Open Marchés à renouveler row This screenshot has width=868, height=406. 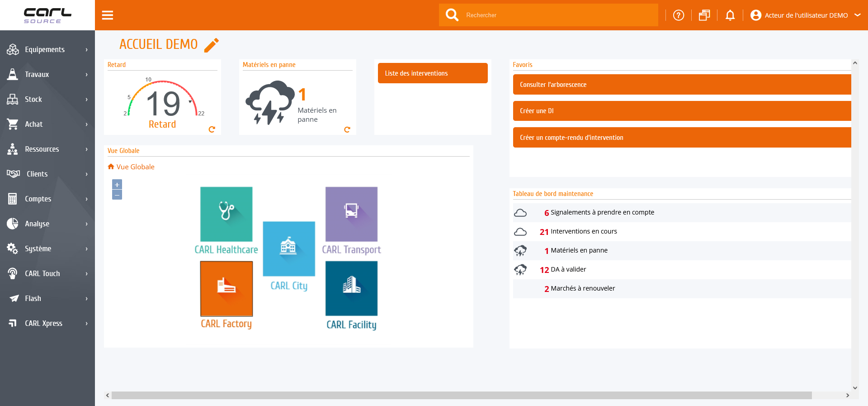click(682, 289)
